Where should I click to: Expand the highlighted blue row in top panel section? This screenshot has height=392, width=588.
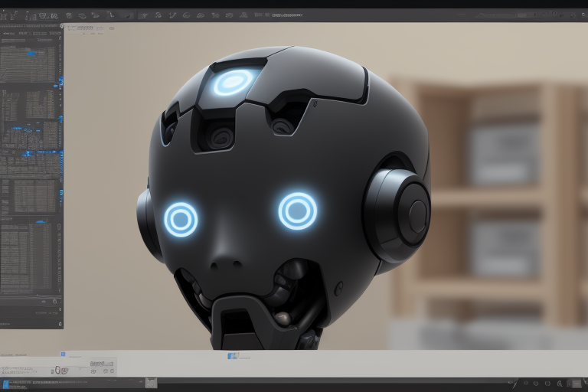[31, 54]
